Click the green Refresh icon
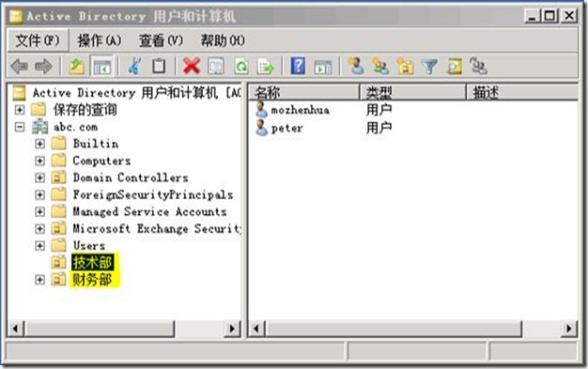Viewport: 588px width, 369px height. [x=241, y=67]
